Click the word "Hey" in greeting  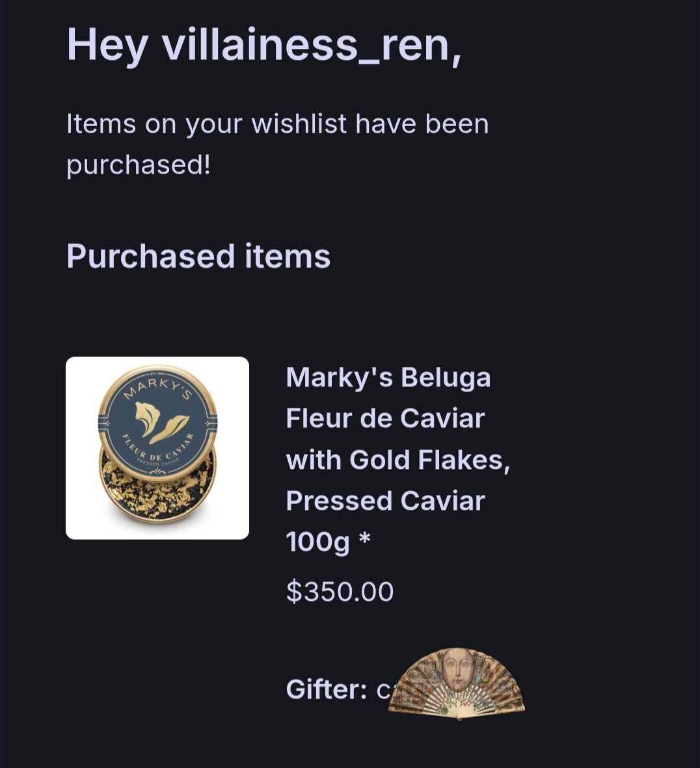pos(107,45)
